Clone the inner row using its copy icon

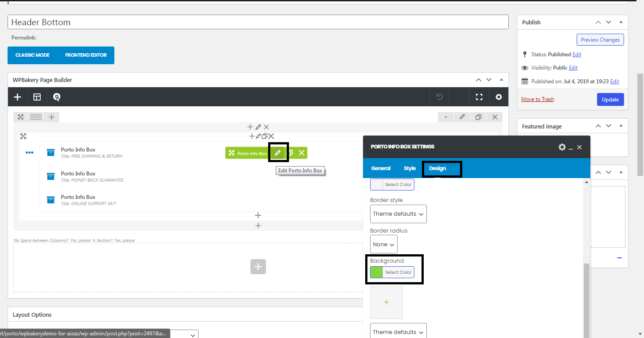tap(265, 136)
